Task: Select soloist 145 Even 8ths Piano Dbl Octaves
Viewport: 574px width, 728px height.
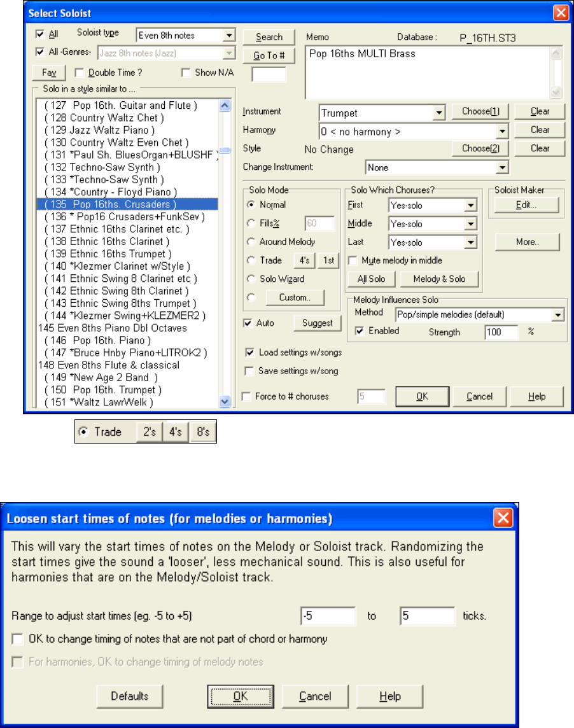Action: (127, 328)
